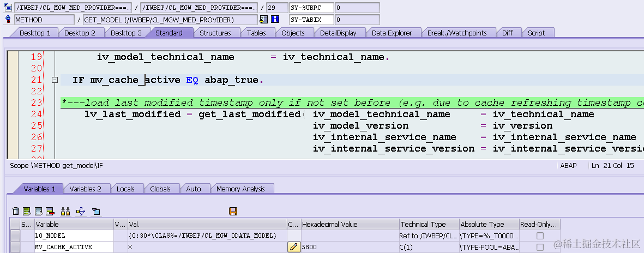Click the SY-SUBRC value field showing 0
The width and height of the screenshot is (644, 253).
[357, 8]
